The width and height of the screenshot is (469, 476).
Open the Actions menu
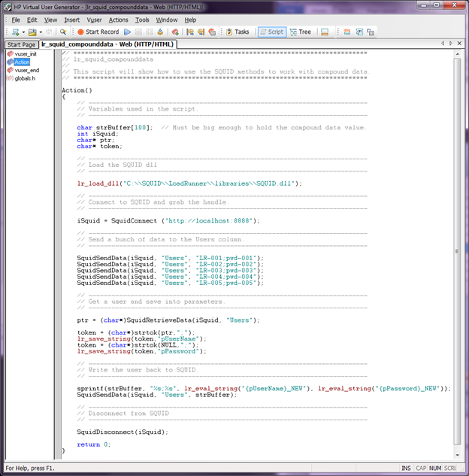pos(118,20)
